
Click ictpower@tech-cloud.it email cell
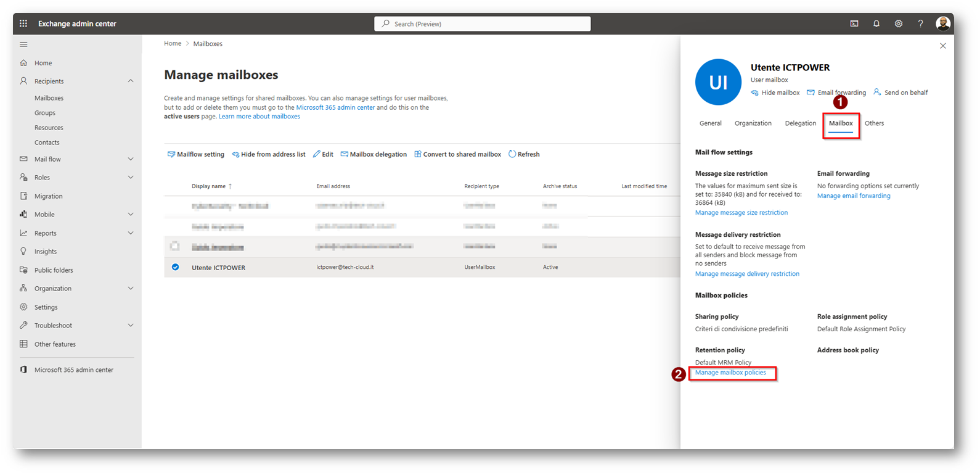coord(345,267)
